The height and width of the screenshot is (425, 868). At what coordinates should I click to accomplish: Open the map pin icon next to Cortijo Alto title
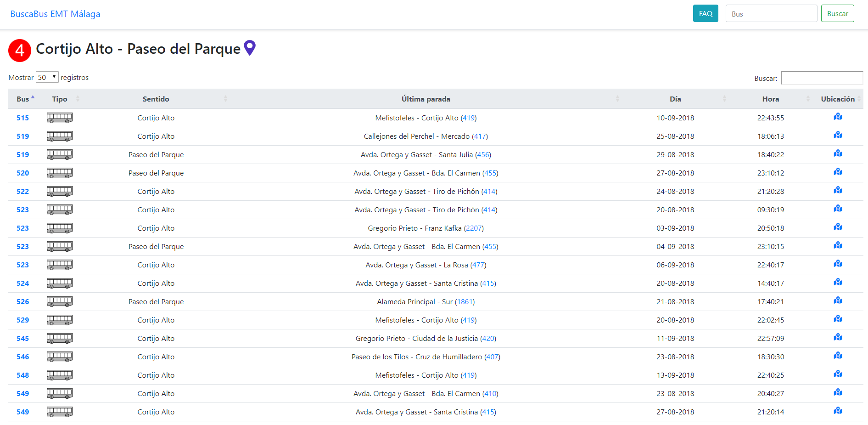pyautogui.click(x=249, y=48)
